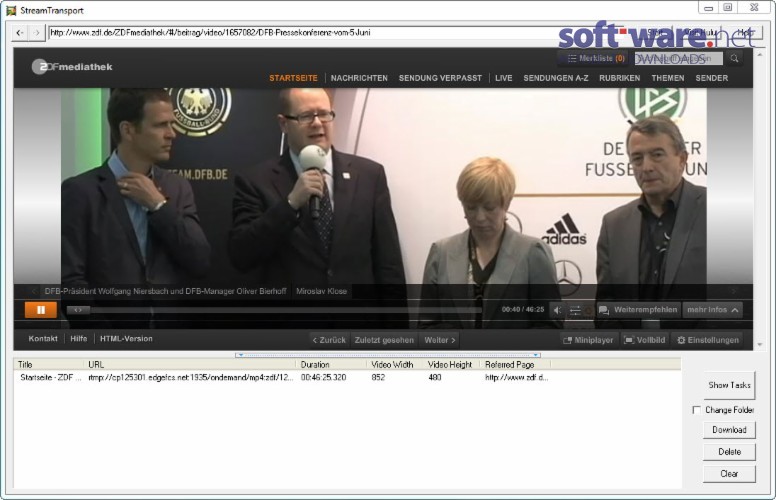Open NACHRICHTEN section

pyautogui.click(x=359, y=78)
